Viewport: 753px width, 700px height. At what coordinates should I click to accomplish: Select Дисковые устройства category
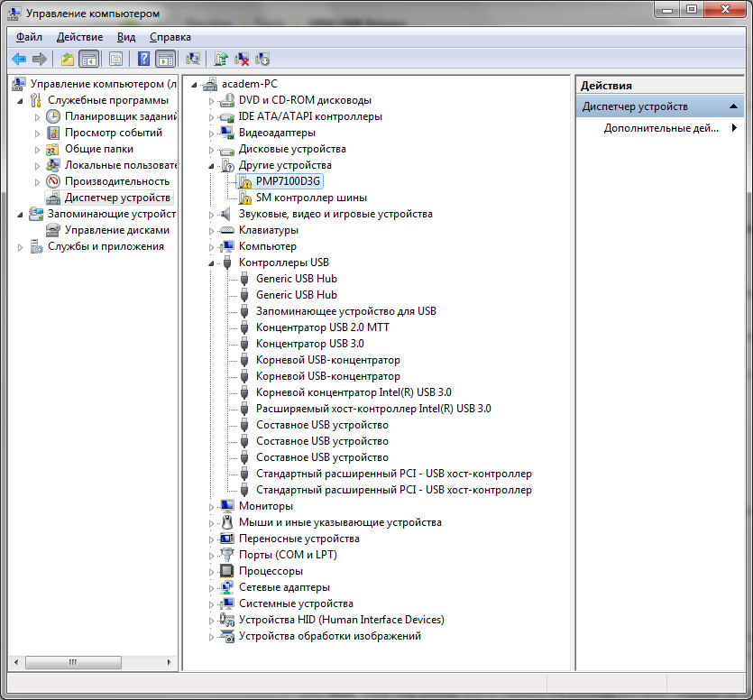[x=292, y=149]
